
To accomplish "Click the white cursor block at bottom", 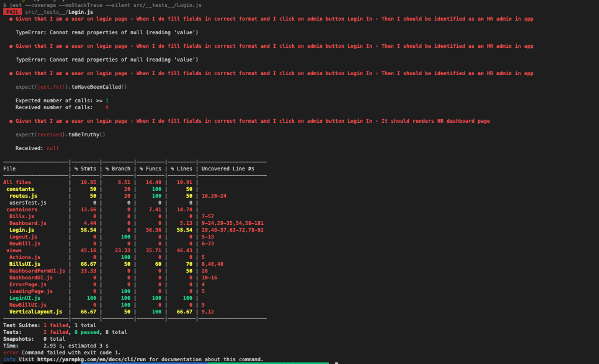I will [336, 363].
